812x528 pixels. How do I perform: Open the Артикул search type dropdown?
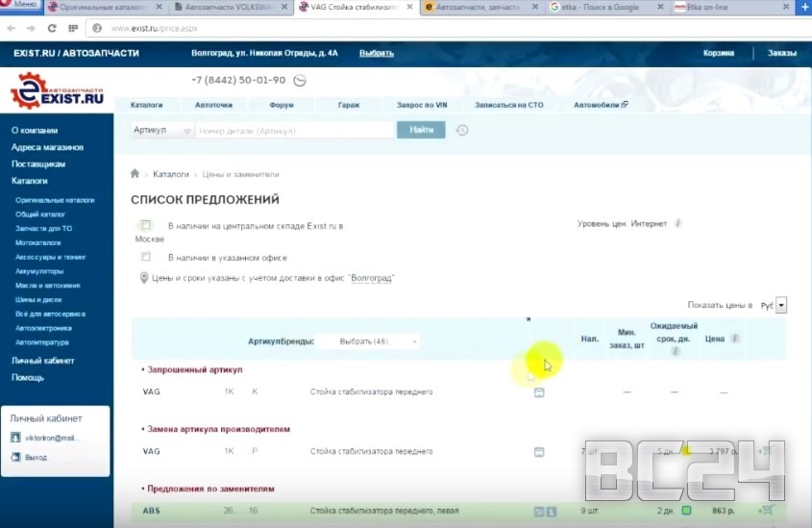161,130
